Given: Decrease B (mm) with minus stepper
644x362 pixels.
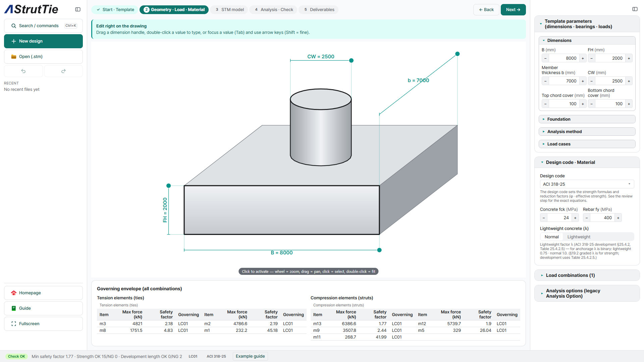Looking at the screenshot, I should 545,58.
